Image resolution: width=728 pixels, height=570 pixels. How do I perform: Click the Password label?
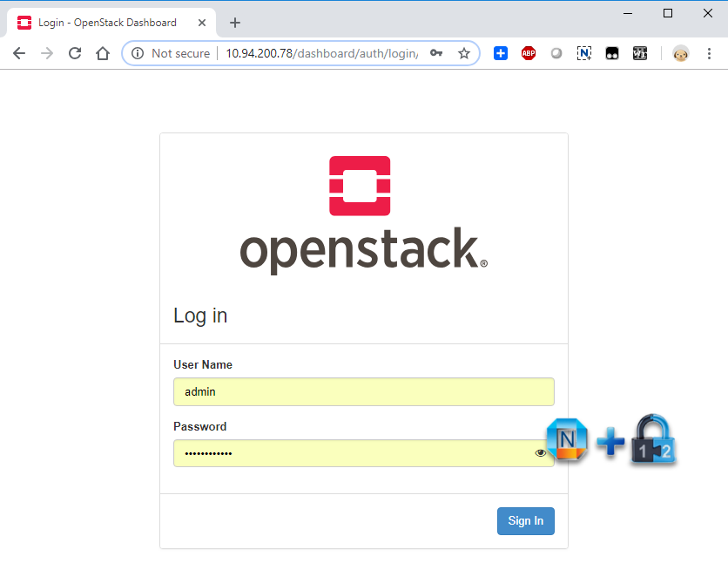200,426
